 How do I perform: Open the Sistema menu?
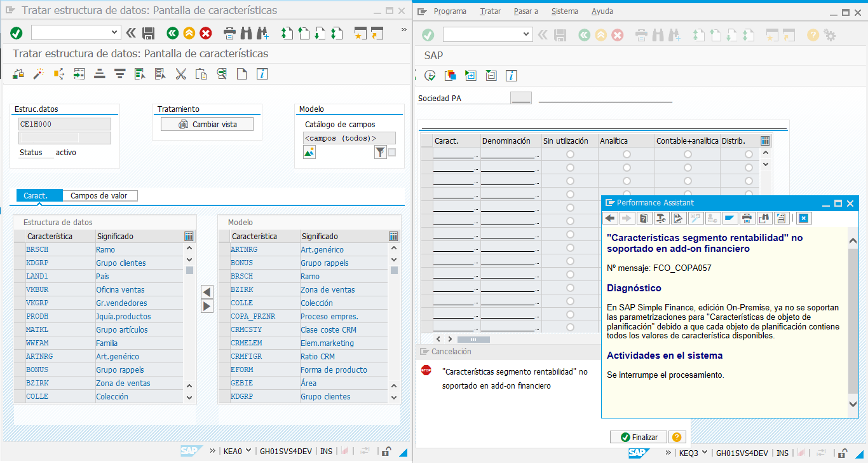point(565,11)
